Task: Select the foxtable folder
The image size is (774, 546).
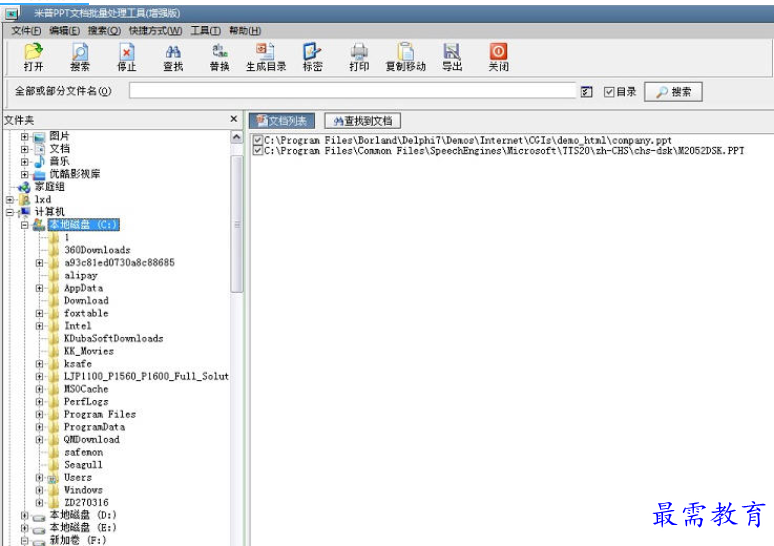Action: (x=86, y=313)
